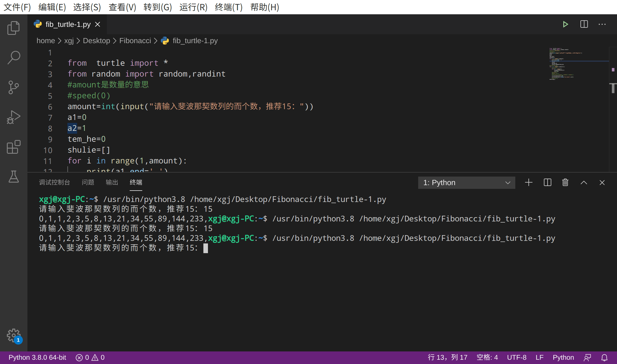Viewport: 617px width, 364px height.
Task: Open the Source Control view
Action: [13, 87]
